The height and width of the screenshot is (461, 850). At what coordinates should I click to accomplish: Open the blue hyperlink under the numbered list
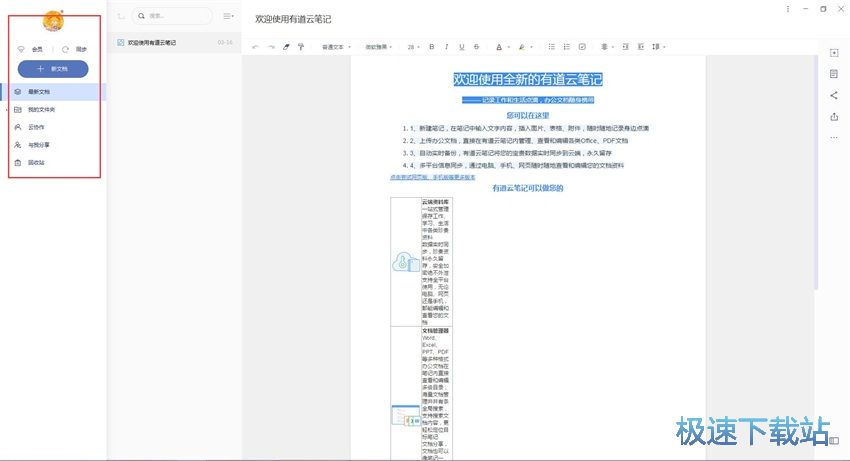433,177
